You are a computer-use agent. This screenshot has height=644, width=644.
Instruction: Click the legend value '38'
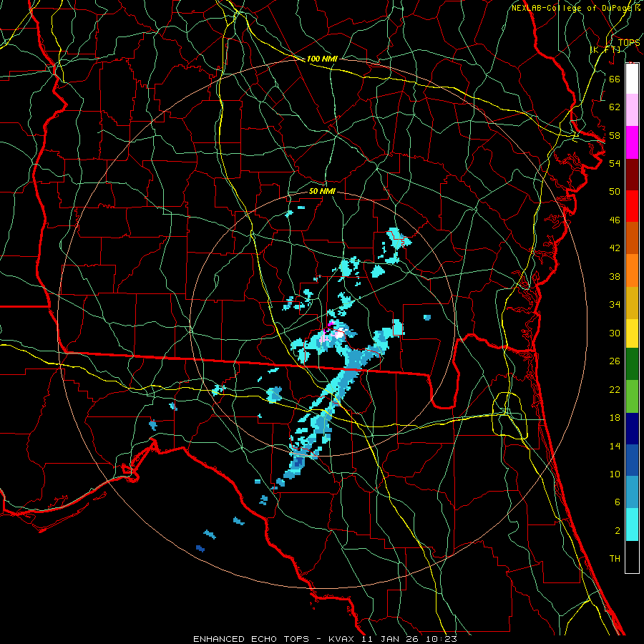click(615, 276)
